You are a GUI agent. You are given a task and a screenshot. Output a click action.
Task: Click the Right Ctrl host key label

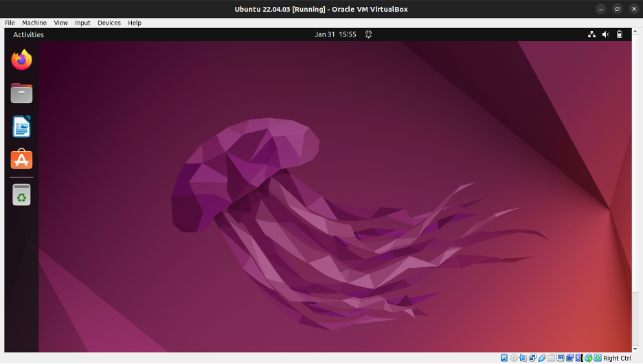[x=617, y=359]
